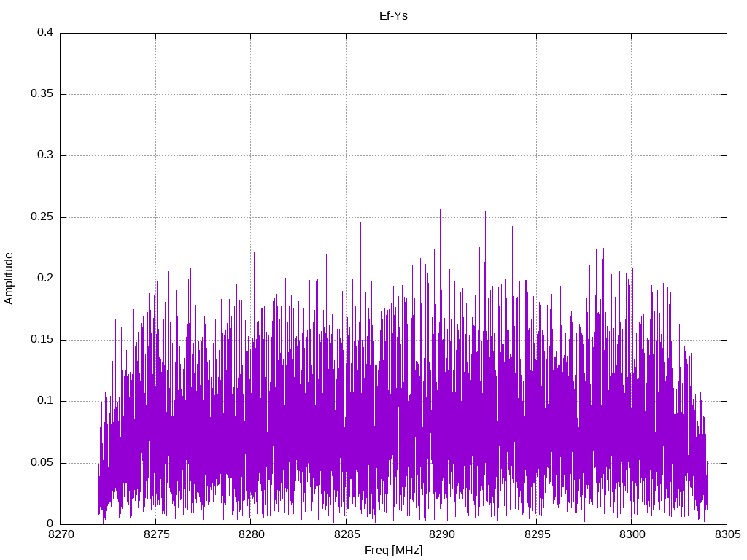Click the plot title Ef-Ys
This screenshot has width=747, height=560.
click(x=393, y=15)
